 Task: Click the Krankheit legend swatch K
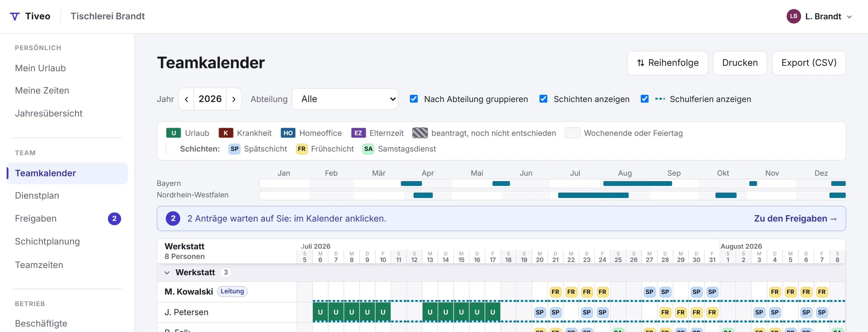[226, 133]
